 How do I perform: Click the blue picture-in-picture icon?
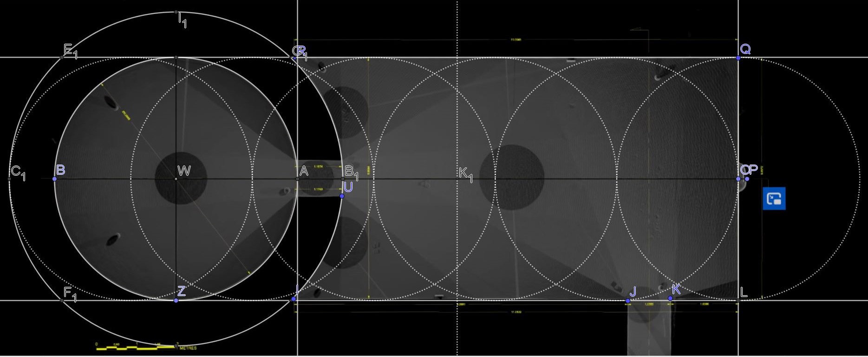tap(774, 198)
